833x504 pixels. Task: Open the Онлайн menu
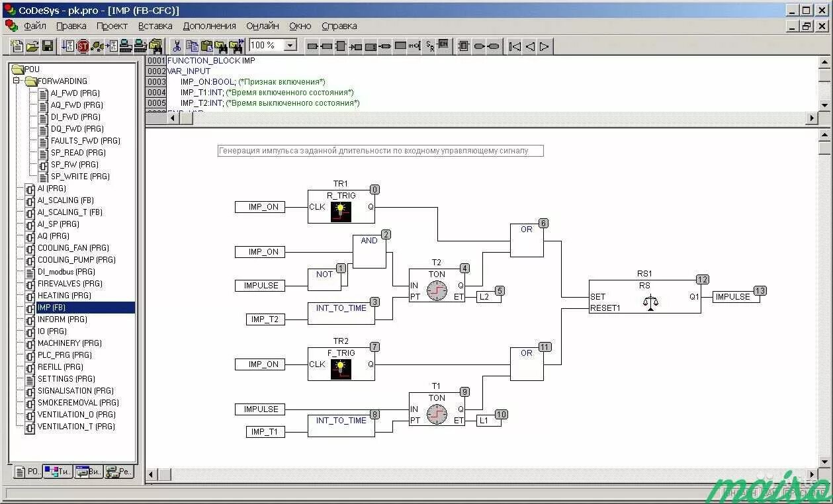[263, 26]
